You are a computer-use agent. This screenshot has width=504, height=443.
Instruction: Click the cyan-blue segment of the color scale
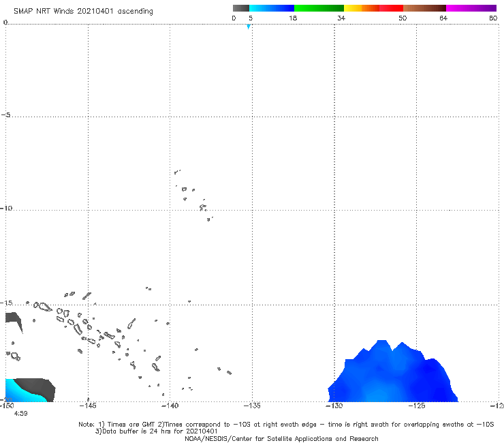272,8
